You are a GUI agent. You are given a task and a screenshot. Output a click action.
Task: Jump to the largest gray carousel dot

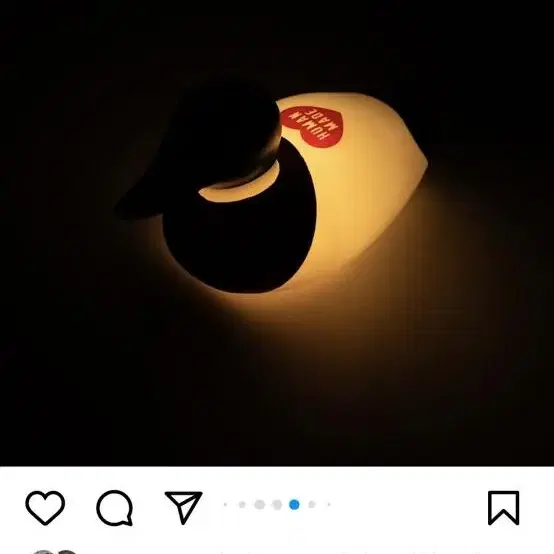point(260,505)
